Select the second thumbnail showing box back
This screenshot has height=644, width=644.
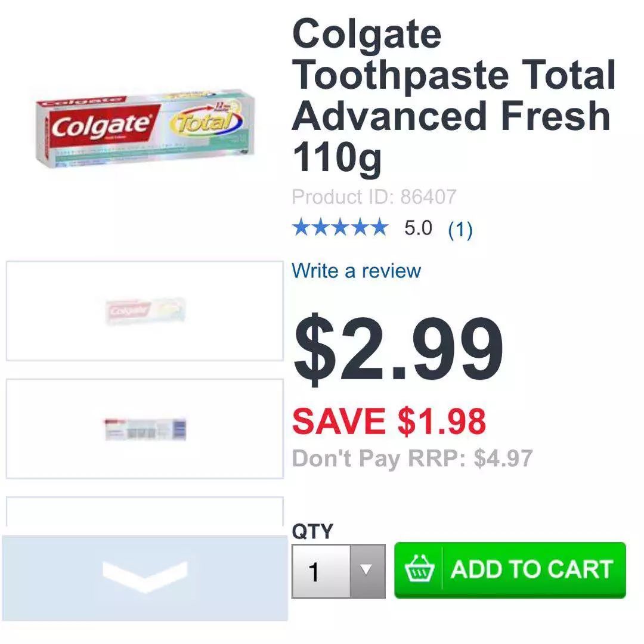tap(144, 429)
